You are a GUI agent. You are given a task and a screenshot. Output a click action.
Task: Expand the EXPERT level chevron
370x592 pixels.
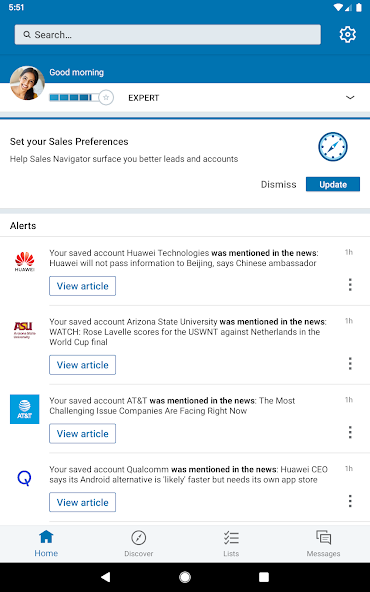coord(350,97)
